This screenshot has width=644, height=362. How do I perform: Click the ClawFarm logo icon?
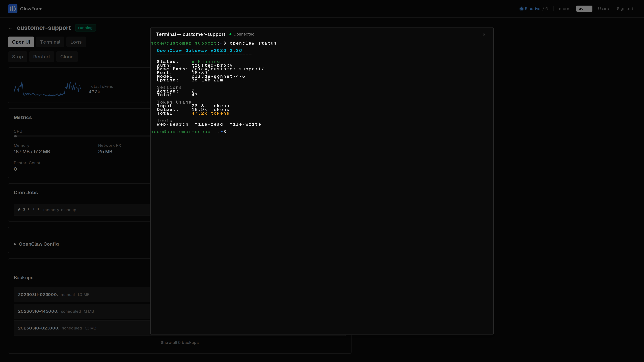13,9
